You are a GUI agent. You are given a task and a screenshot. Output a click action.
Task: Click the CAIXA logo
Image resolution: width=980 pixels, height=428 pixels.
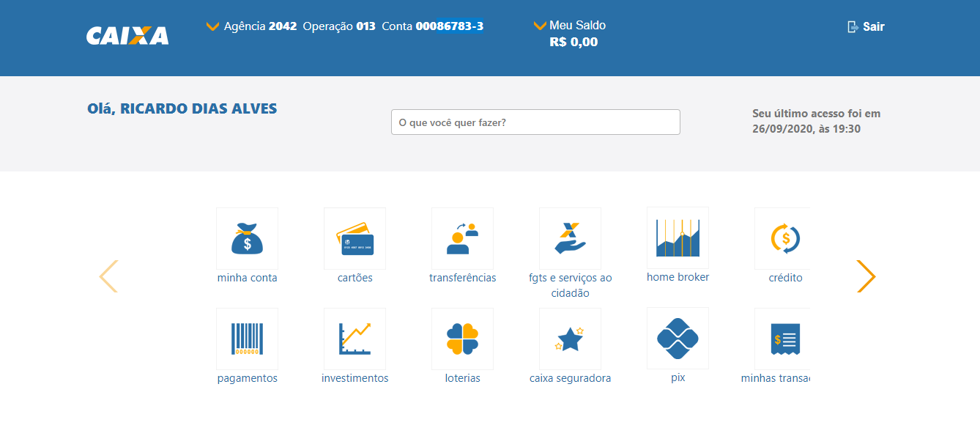click(127, 36)
